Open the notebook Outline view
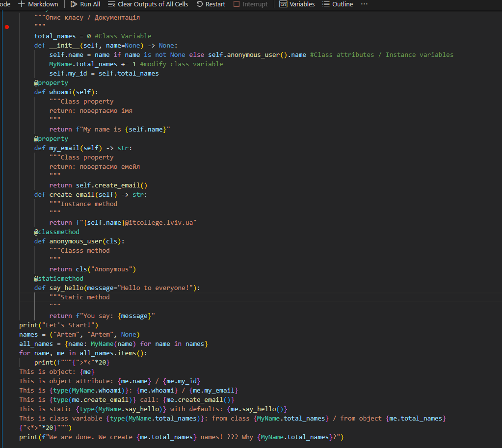502x448 pixels. click(x=340, y=4)
